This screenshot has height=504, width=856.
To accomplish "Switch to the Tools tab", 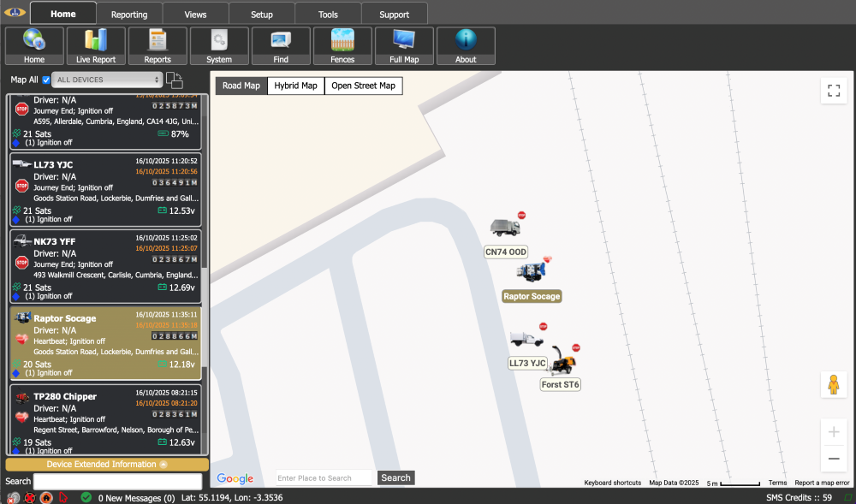I will point(328,15).
